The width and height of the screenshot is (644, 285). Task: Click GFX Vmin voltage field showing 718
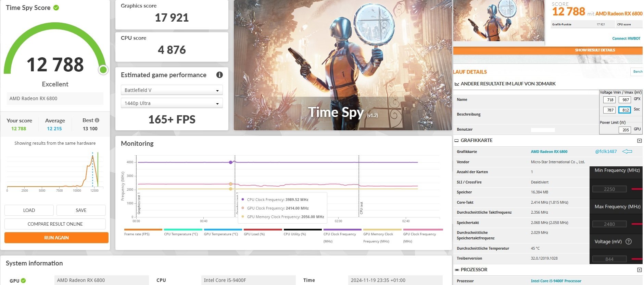[609, 100]
